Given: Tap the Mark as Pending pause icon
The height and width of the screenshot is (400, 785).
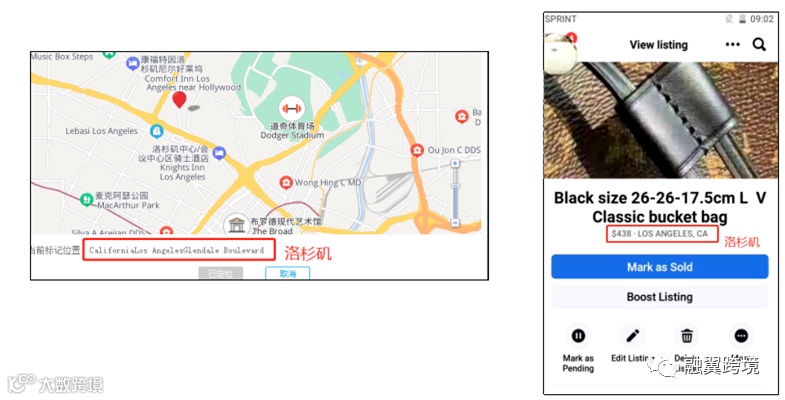Looking at the screenshot, I should click(578, 335).
